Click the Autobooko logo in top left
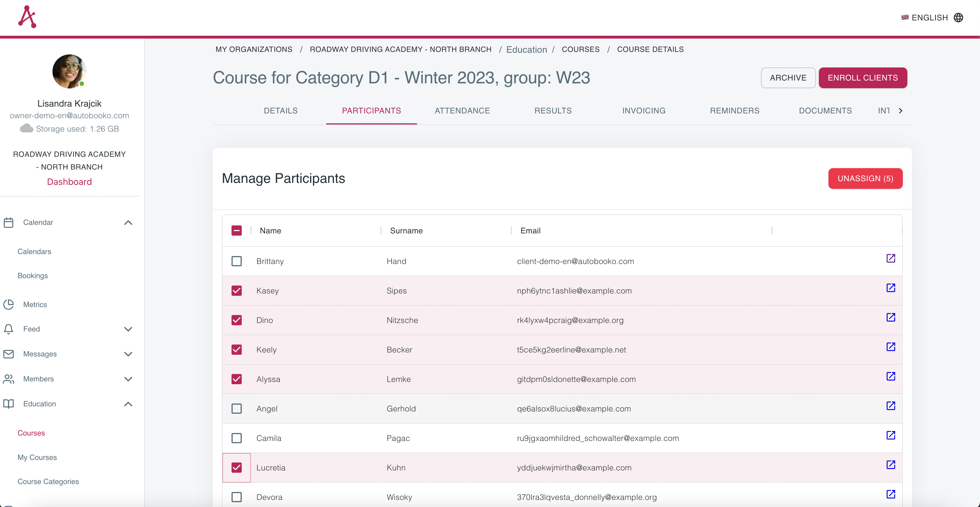 point(27,16)
